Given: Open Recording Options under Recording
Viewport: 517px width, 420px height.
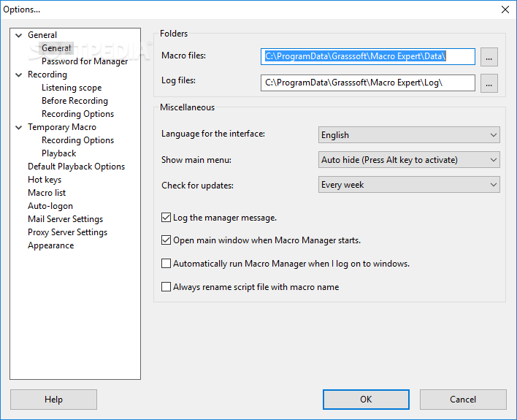Looking at the screenshot, I should click(78, 114).
